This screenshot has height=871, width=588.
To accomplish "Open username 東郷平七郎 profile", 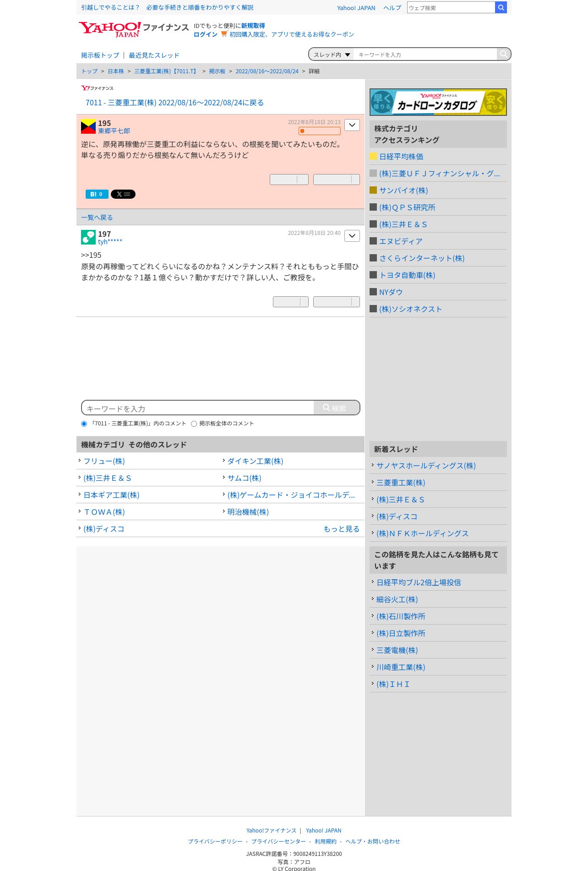I will [114, 131].
